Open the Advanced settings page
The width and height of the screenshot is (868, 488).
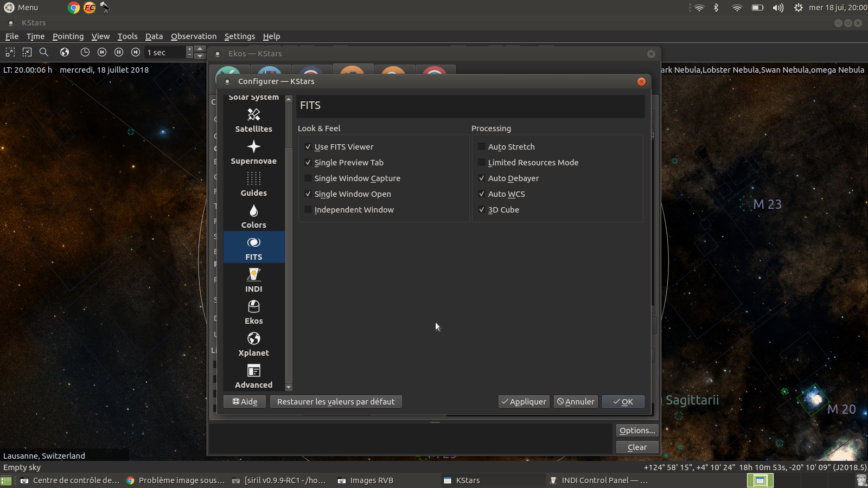(253, 376)
